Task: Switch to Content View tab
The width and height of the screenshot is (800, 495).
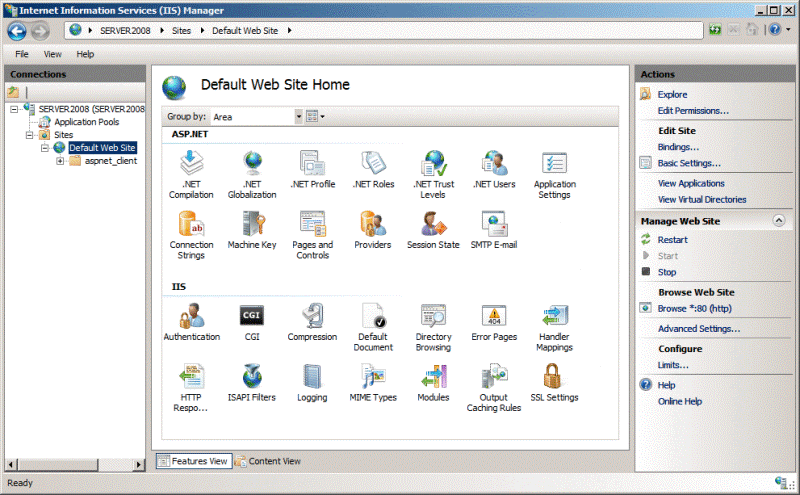Action: [x=268, y=461]
